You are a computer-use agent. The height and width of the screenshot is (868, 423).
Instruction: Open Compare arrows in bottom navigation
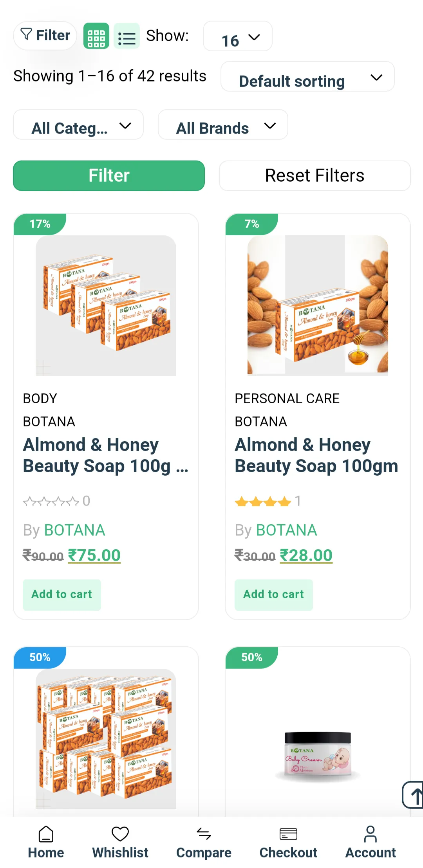click(204, 842)
